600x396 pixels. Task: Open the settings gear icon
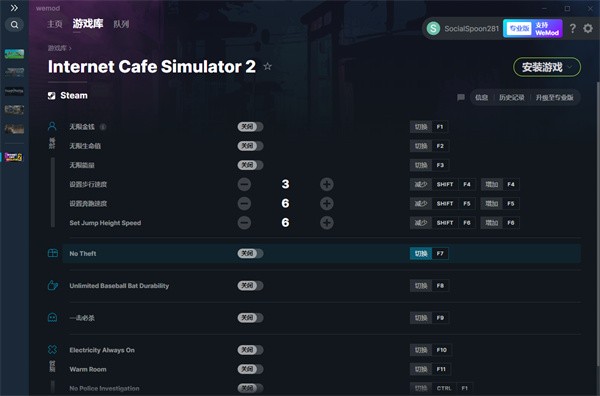(588, 28)
